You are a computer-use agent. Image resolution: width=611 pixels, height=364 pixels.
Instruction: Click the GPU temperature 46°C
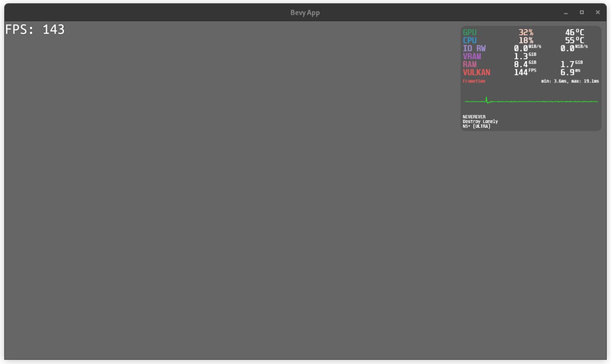pyautogui.click(x=575, y=32)
